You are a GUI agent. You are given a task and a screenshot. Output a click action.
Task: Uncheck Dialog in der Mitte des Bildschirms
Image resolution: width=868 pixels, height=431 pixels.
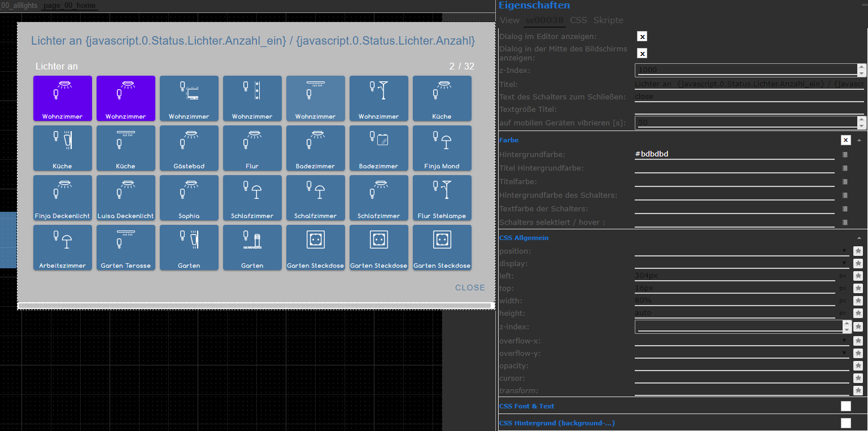coord(642,53)
